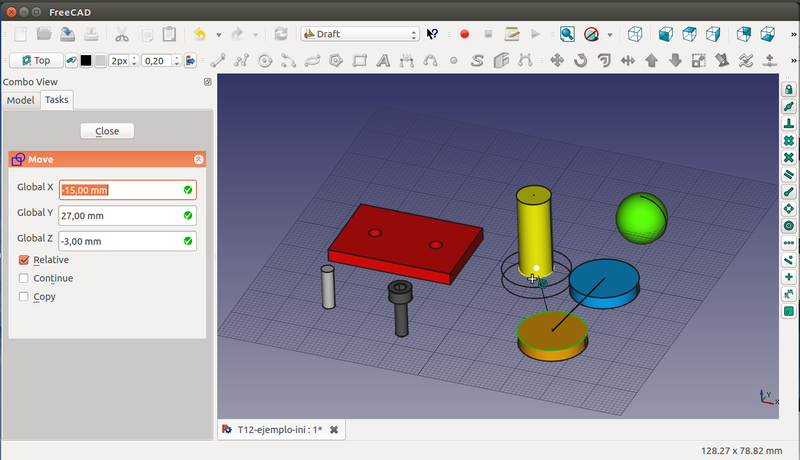The height and width of the screenshot is (460, 800).
Task: Click the Global Y input field
Action: 120,215
